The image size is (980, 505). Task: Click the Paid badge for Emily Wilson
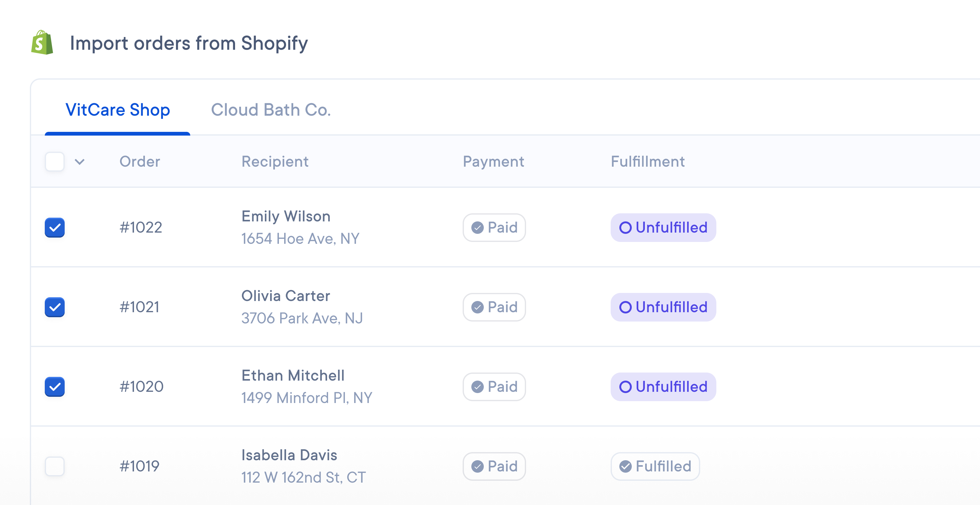(494, 228)
